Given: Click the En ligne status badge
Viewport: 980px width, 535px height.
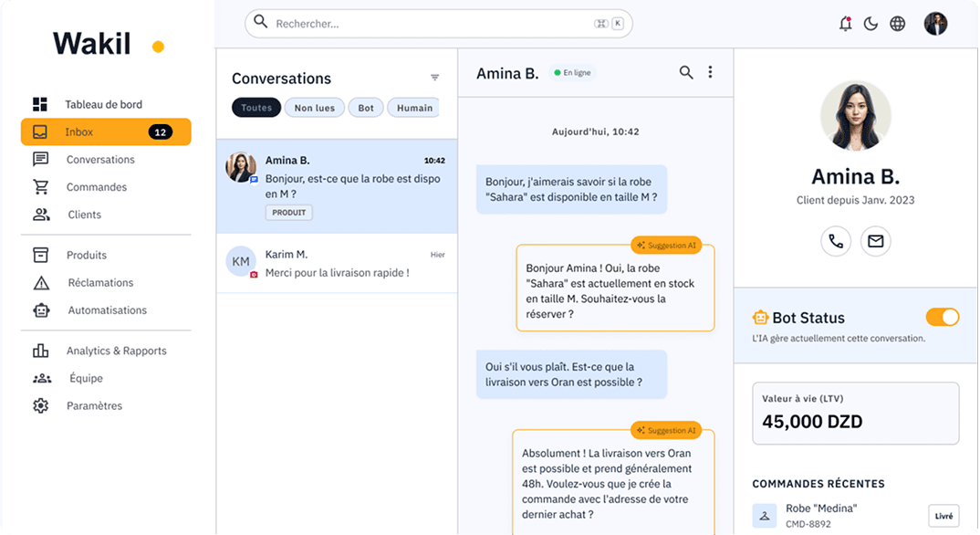Looking at the screenshot, I should tap(572, 73).
